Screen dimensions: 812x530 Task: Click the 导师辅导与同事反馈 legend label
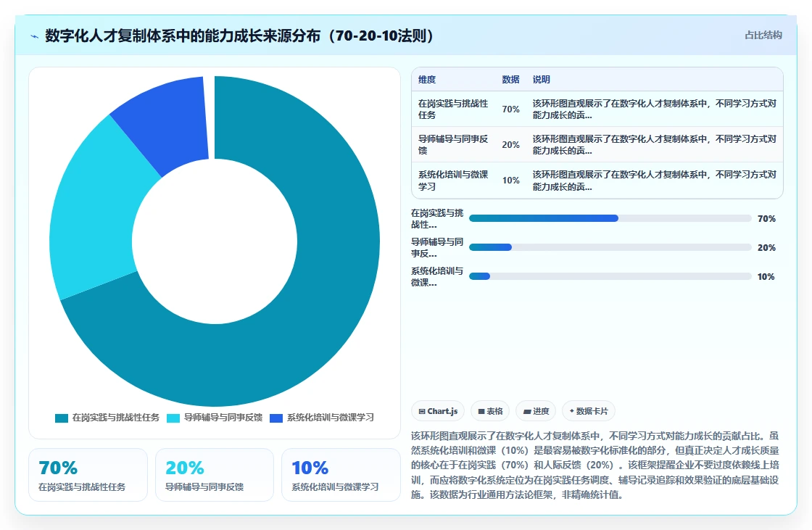tap(223, 418)
